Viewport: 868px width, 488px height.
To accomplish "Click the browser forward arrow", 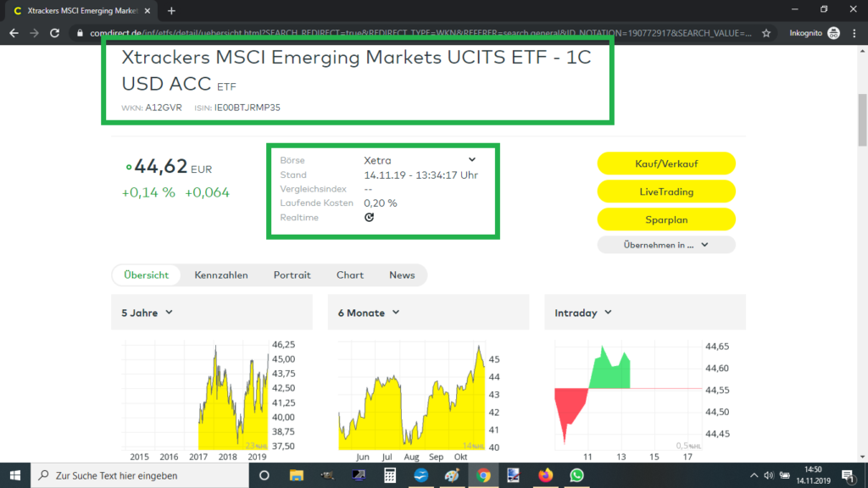I will pyautogui.click(x=34, y=33).
